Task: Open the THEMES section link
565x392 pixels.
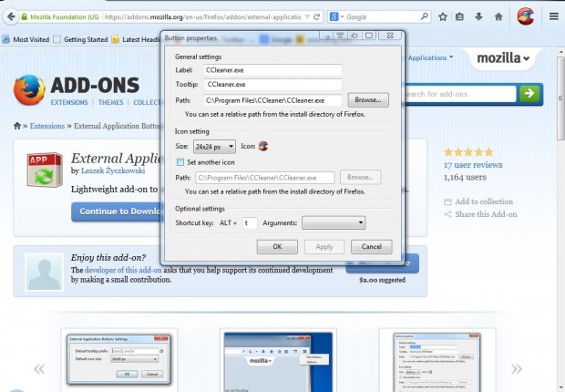Action: pos(110,102)
